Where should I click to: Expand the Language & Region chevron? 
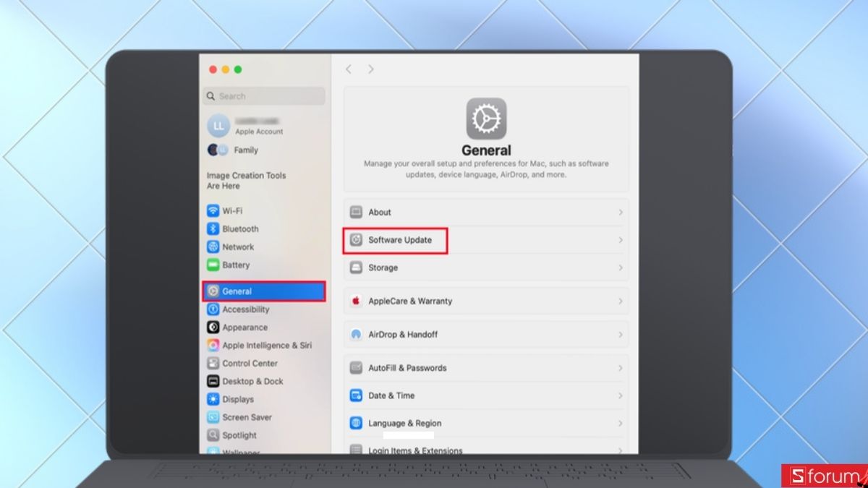(621, 423)
